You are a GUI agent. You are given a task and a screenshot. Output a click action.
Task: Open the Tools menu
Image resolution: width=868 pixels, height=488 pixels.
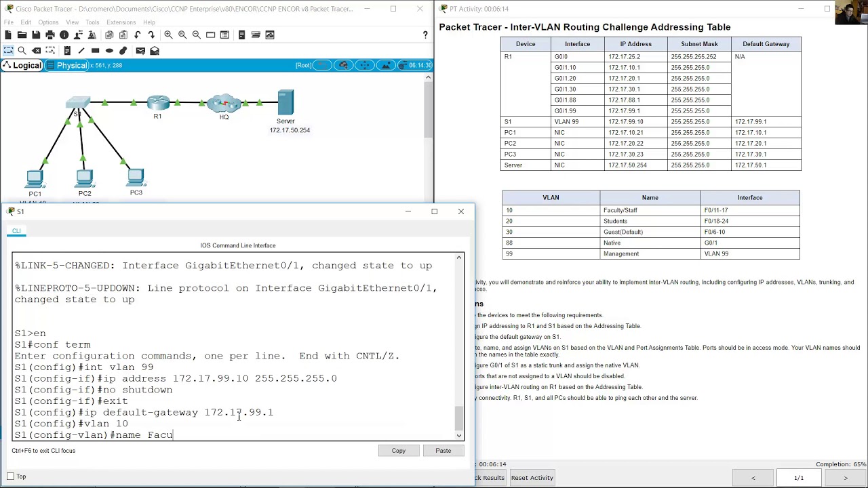[92, 22]
